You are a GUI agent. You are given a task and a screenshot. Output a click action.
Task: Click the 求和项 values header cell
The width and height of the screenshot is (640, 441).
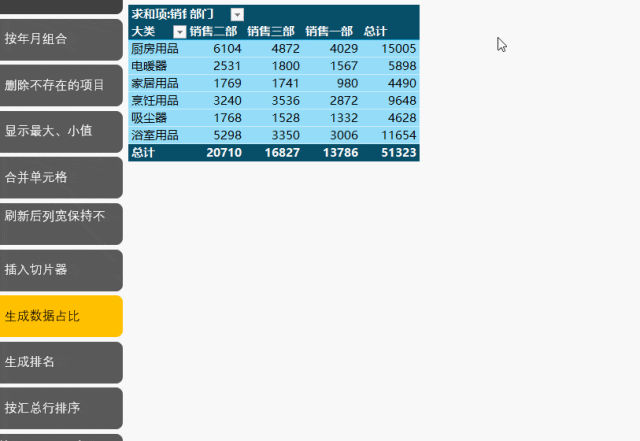tap(159, 14)
